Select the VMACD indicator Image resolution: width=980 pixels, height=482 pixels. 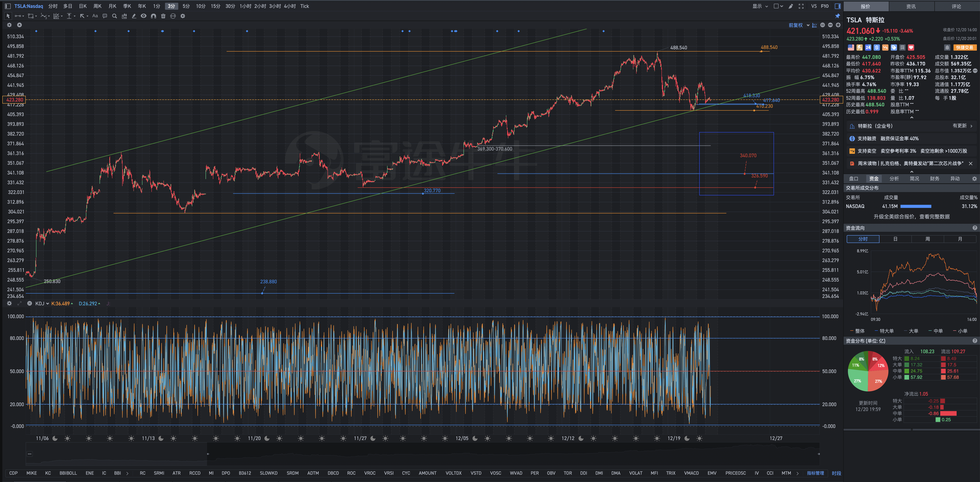691,473
